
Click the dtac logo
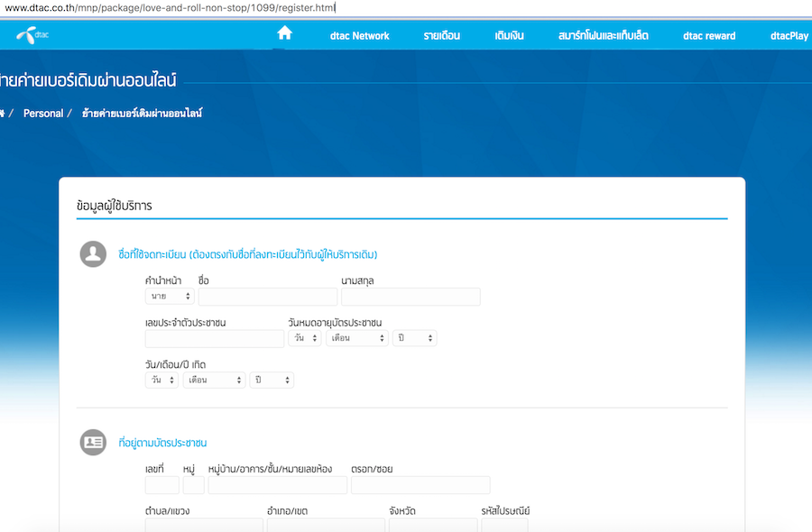point(33,36)
